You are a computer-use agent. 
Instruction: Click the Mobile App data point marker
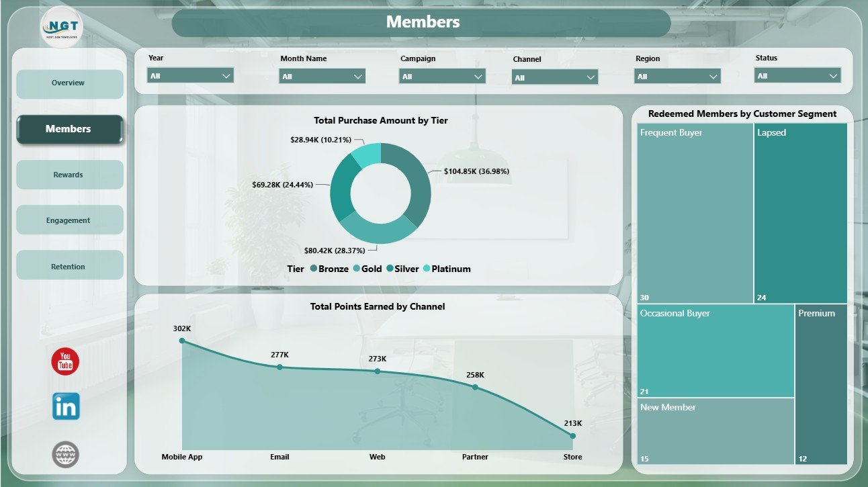point(182,341)
